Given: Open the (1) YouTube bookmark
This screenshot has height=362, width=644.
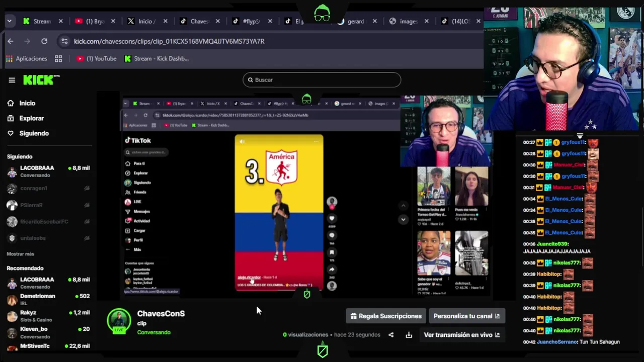Looking at the screenshot, I should coord(96,59).
